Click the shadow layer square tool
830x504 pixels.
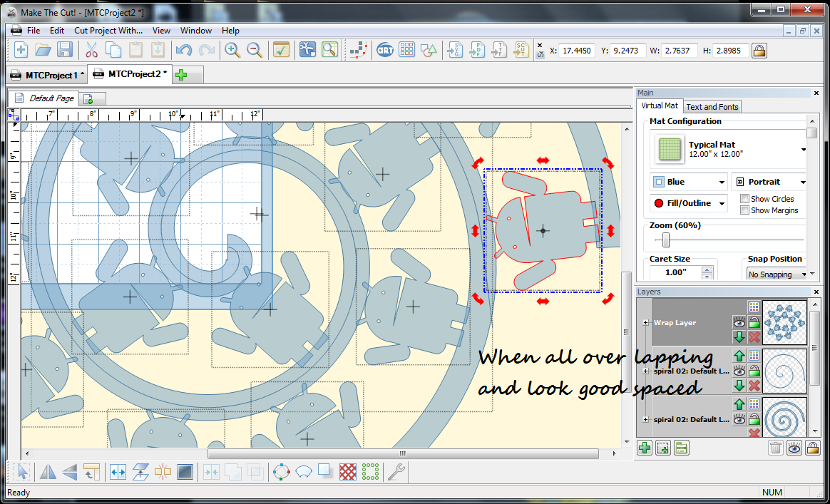tap(324, 470)
